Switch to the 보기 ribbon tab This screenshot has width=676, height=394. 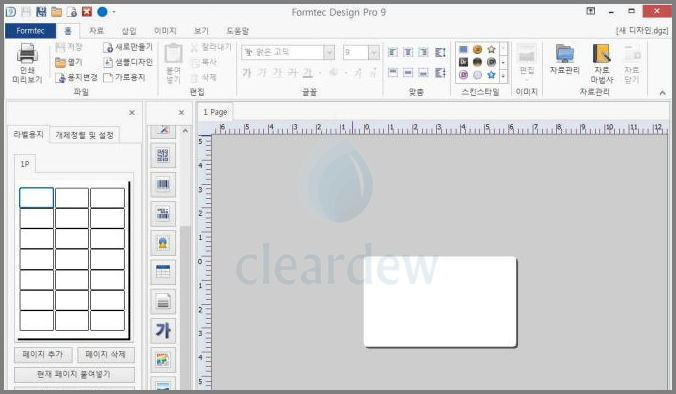click(201, 31)
